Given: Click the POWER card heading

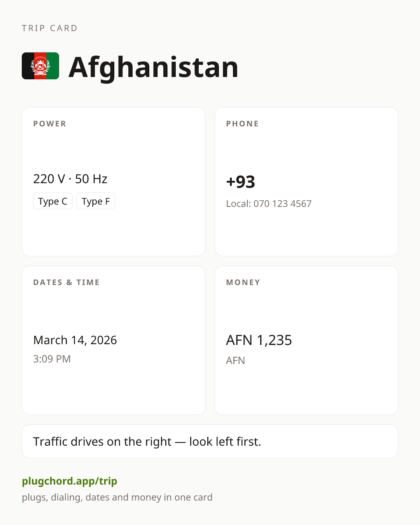Looking at the screenshot, I should [50, 124].
